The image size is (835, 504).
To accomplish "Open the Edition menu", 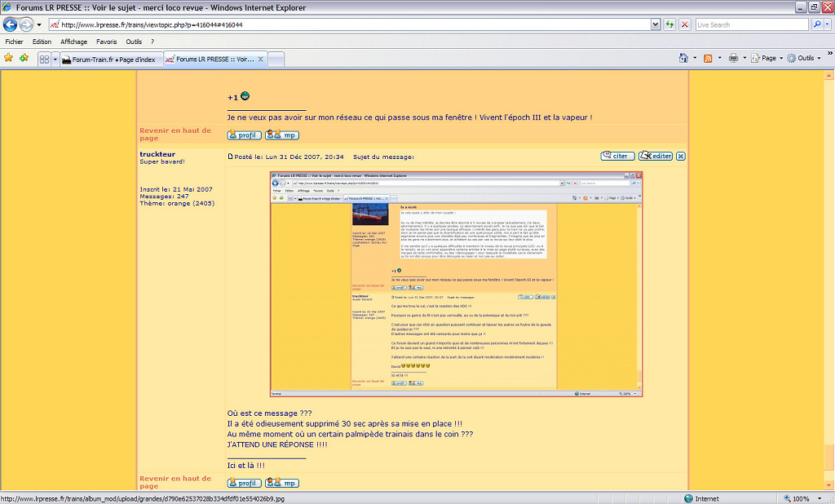I will [x=42, y=42].
